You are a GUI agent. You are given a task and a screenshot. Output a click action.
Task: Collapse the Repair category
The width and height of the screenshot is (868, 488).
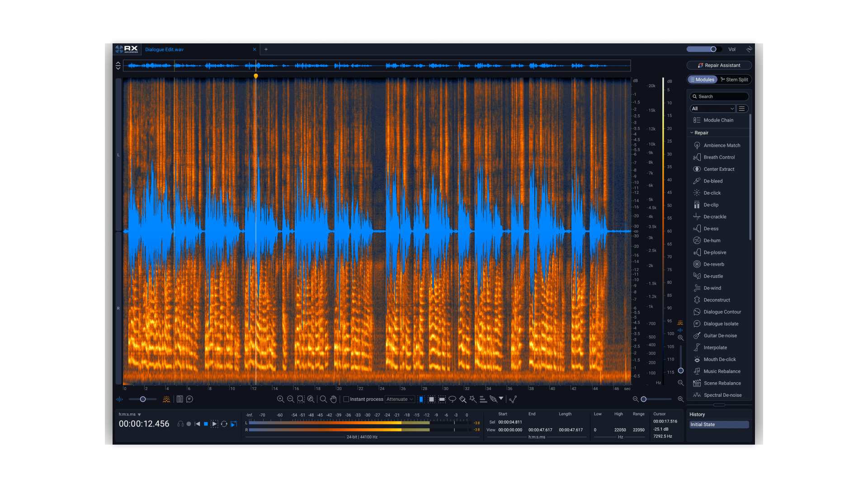click(x=692, y=133)
